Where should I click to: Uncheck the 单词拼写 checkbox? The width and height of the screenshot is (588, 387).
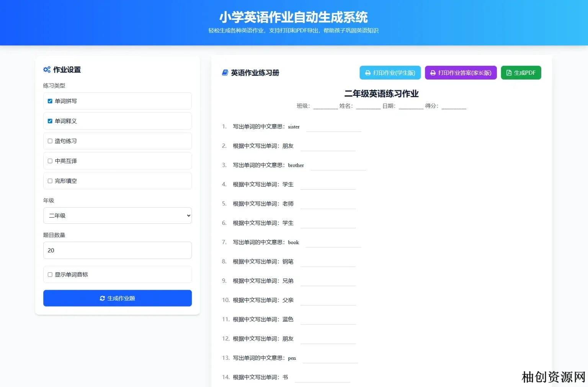50,101
